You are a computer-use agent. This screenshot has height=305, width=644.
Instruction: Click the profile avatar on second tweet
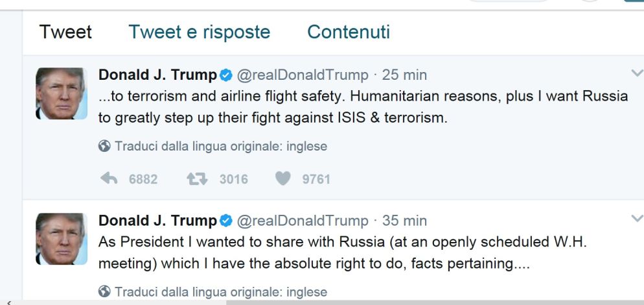[61, 239]
